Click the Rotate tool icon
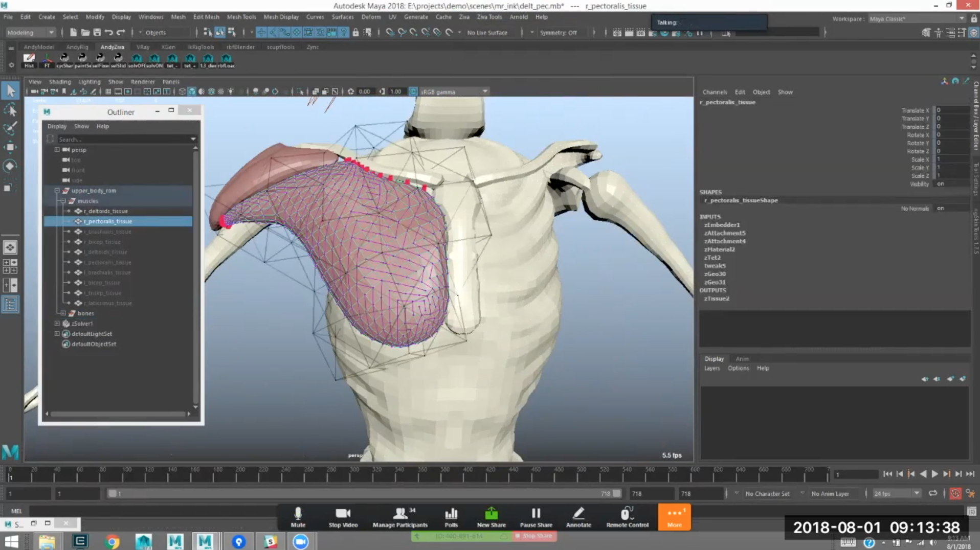980x550 pixels. tap(10, 166)
